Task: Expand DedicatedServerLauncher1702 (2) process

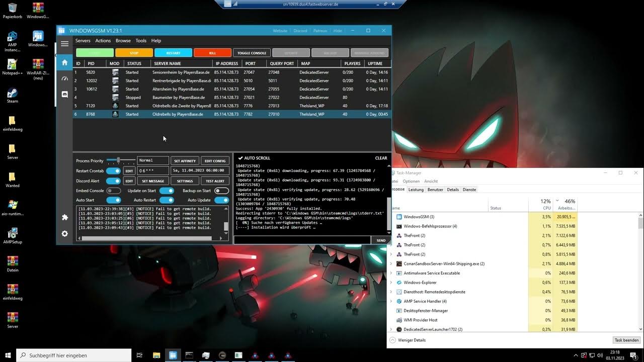Action: point(391,329)
